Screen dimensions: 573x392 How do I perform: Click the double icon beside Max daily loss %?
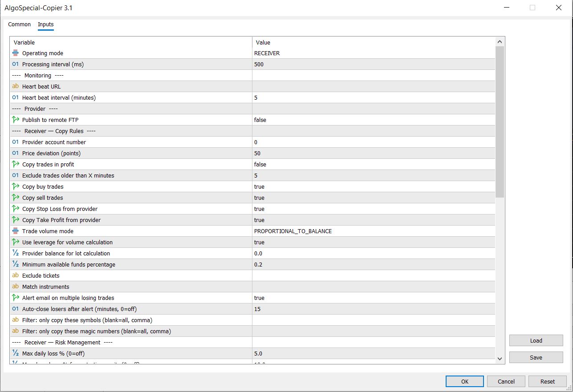16,353
